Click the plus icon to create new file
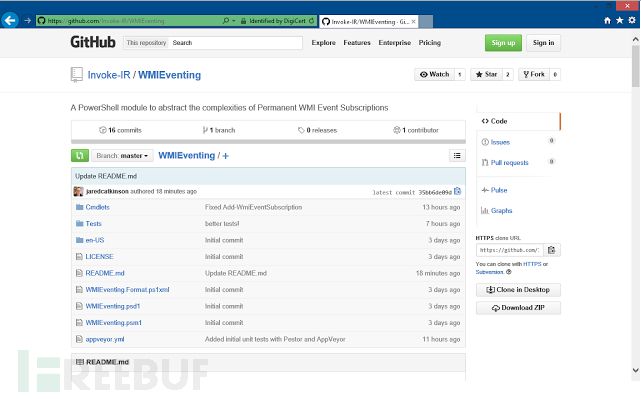This screenshot has height=399, width=641. pos(226,156)
